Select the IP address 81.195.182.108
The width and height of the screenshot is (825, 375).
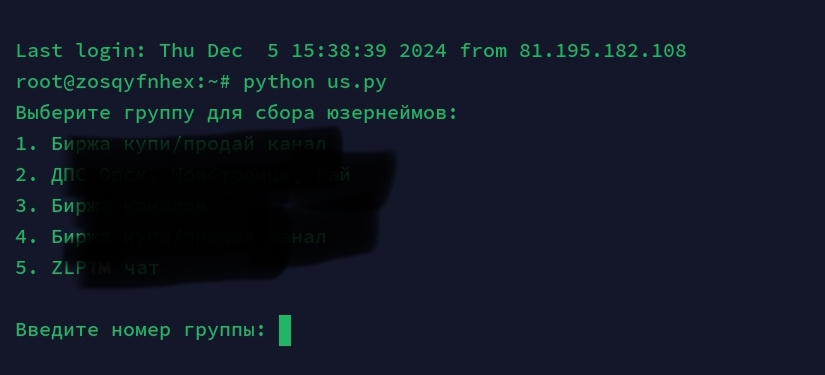coord(603,51)
